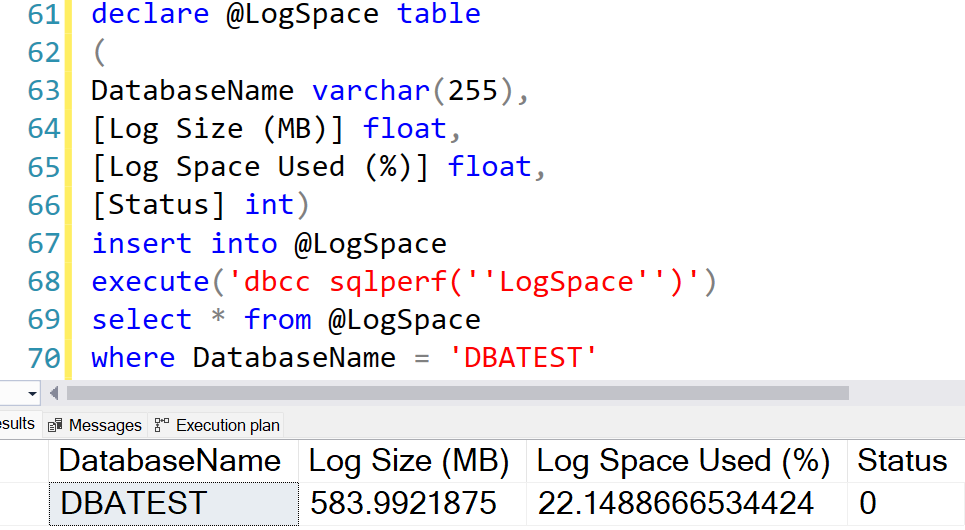Click [Log Space Used (%)] in line 65
Image resolution: width=965 pixels, height=530 pixels.
click(260, 167)
